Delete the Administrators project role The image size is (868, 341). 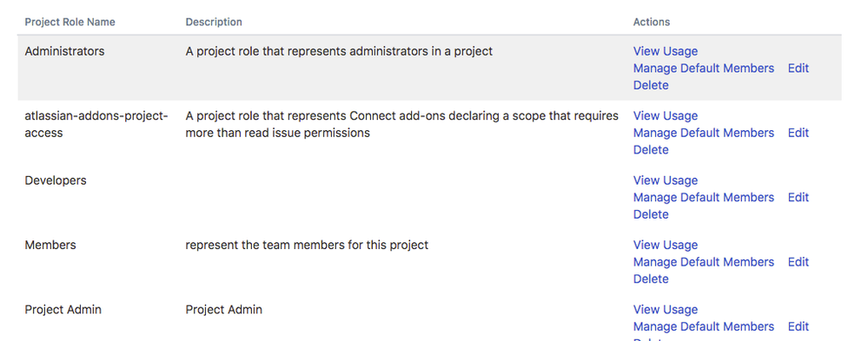pyautogui.click(x=651, y=86)
